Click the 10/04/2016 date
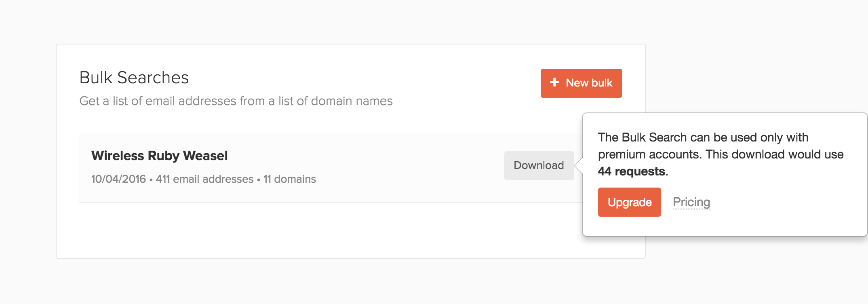 (x=118, y=179)
